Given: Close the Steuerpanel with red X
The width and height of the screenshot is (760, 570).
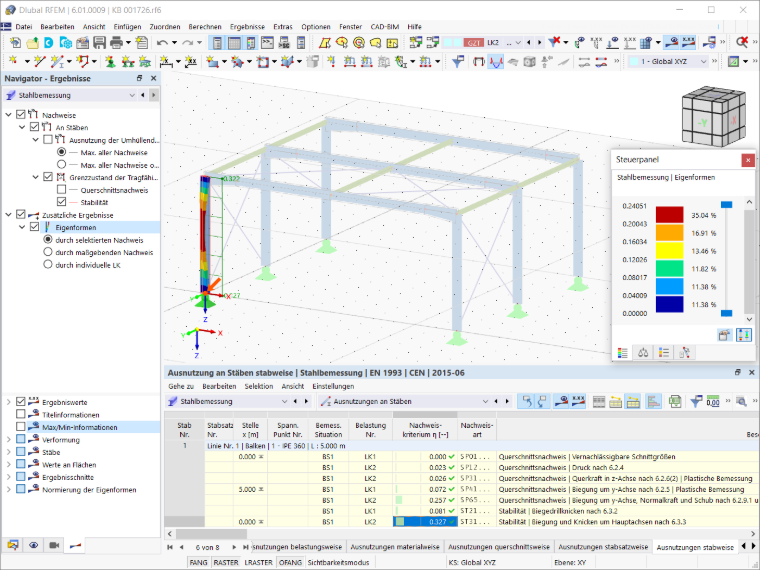Looking at the screenshot, I should click(x=748, y=160).
